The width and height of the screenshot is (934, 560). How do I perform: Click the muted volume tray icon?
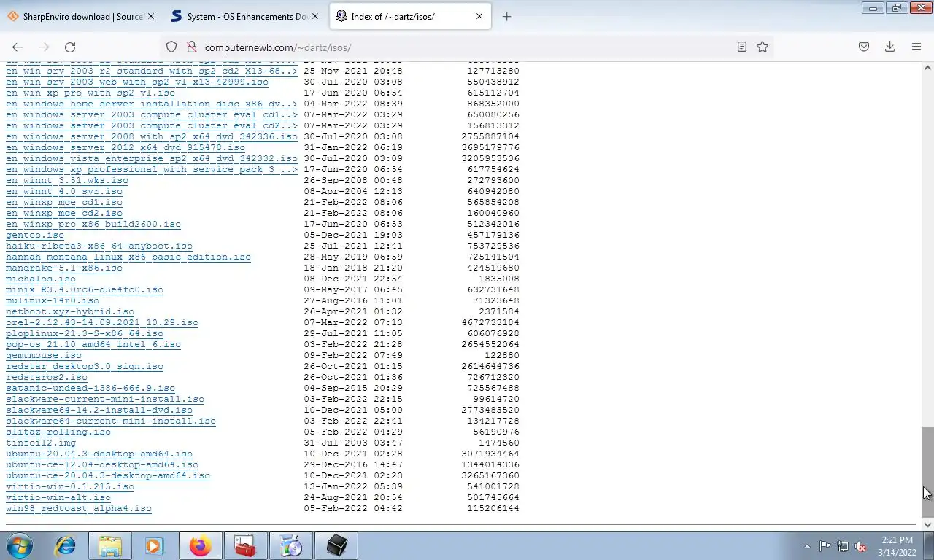(x=860, y=546)
